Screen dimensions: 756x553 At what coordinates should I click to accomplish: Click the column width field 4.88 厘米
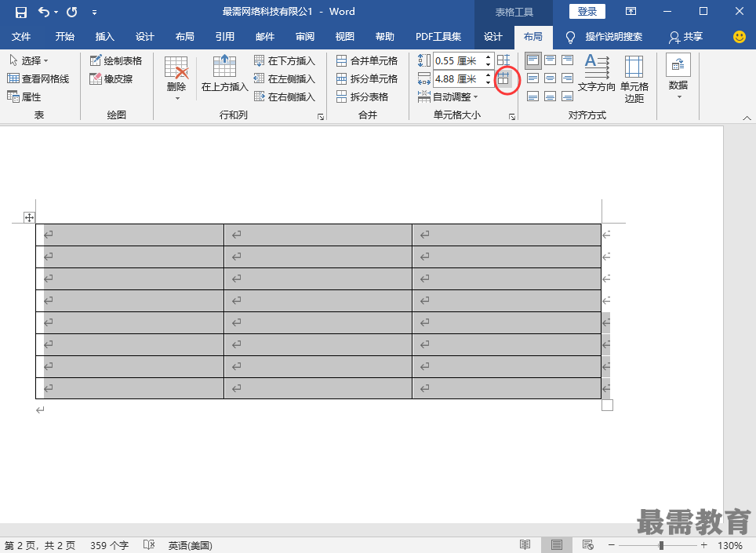click(x=458, y=78)
